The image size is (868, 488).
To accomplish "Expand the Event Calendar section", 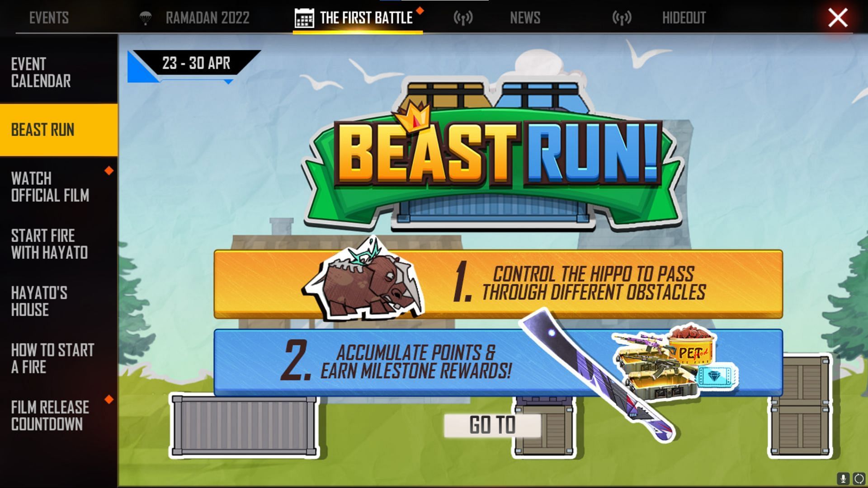I will point(58,72).
